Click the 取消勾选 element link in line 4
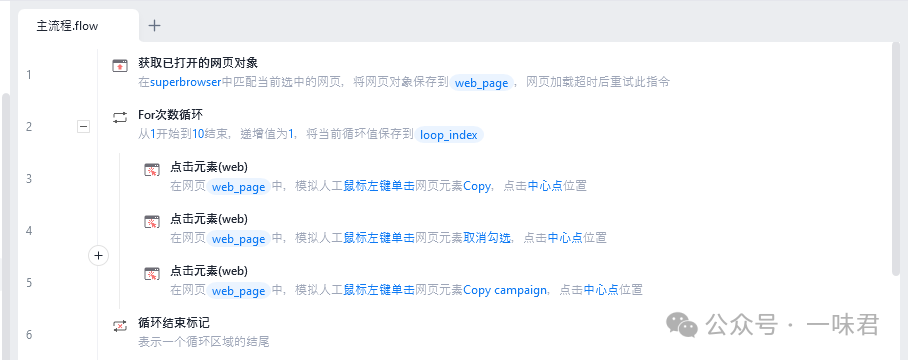The height and width of the screenshot is (360, 908). [x=488, y=238]
